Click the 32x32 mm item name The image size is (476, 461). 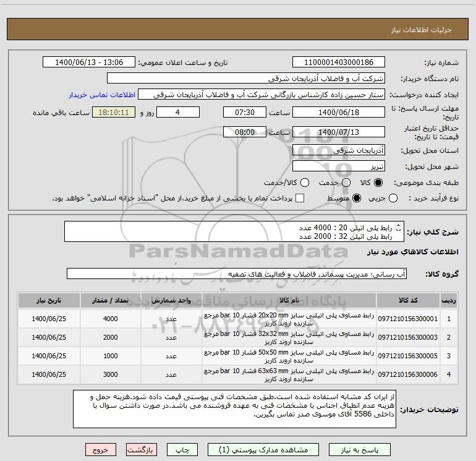click(x=289, y=338)
